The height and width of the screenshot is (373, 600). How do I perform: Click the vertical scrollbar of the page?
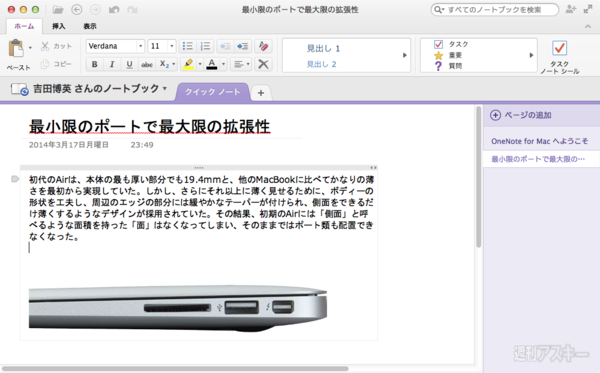478,176
